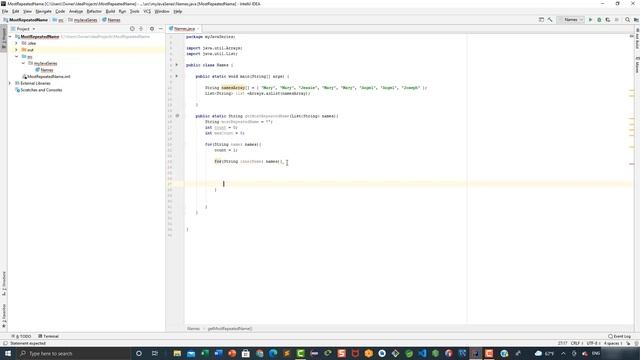Open the Structure tool window stripe

click(x=4, y=283)
